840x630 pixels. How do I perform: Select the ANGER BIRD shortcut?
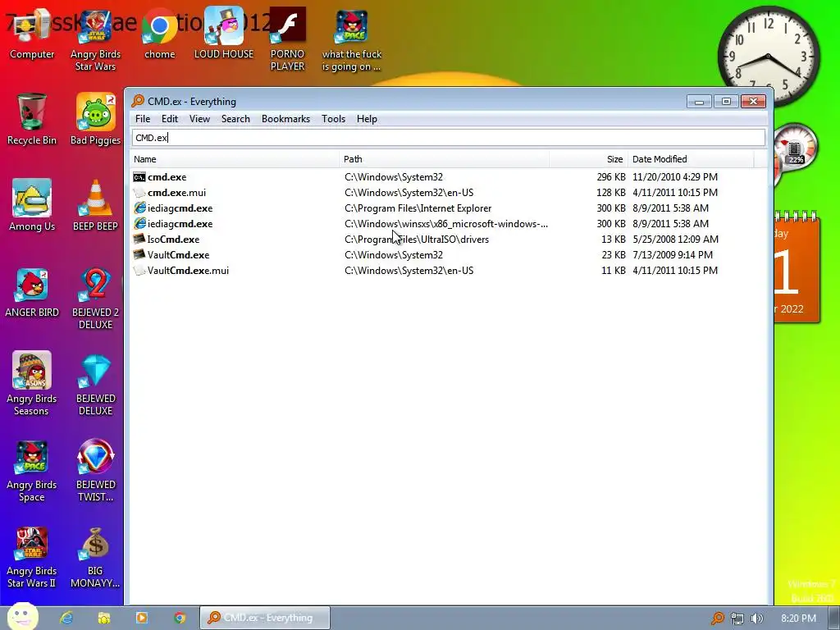click(x=32, y=292)
